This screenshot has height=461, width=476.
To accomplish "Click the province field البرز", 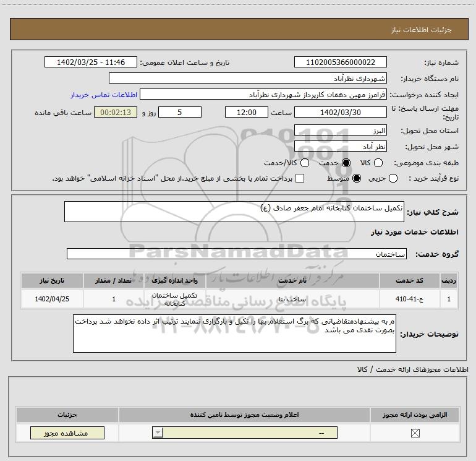I will tap(340, 131).
